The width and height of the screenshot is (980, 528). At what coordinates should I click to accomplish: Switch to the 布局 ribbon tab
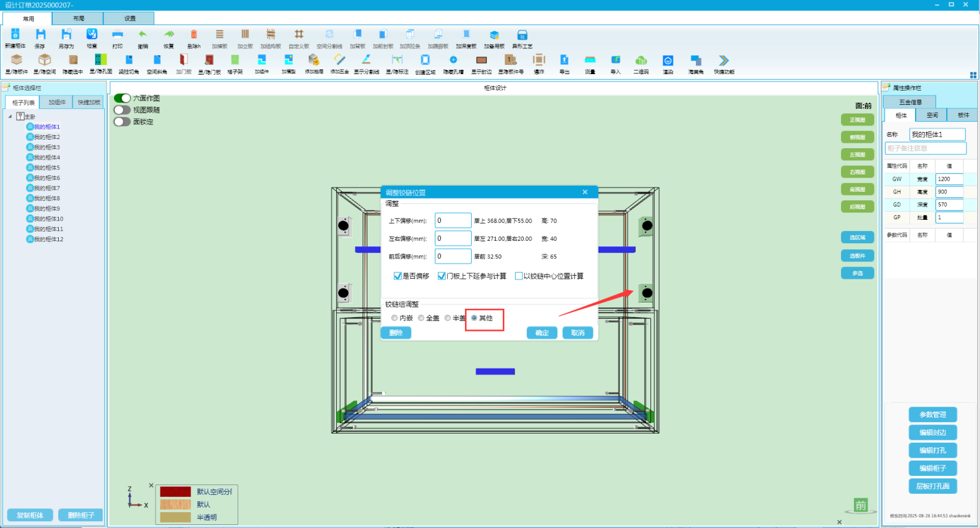[x=78, y=18]
